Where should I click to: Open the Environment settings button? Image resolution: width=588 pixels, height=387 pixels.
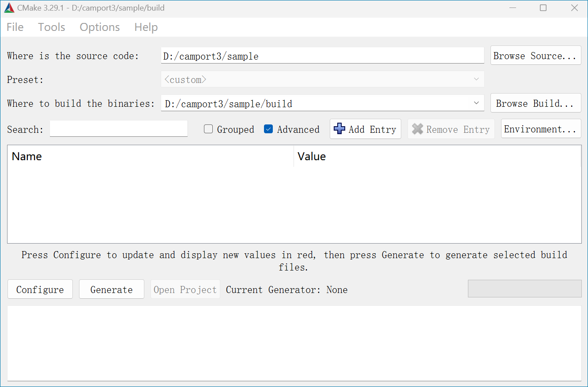click(541, 129)
